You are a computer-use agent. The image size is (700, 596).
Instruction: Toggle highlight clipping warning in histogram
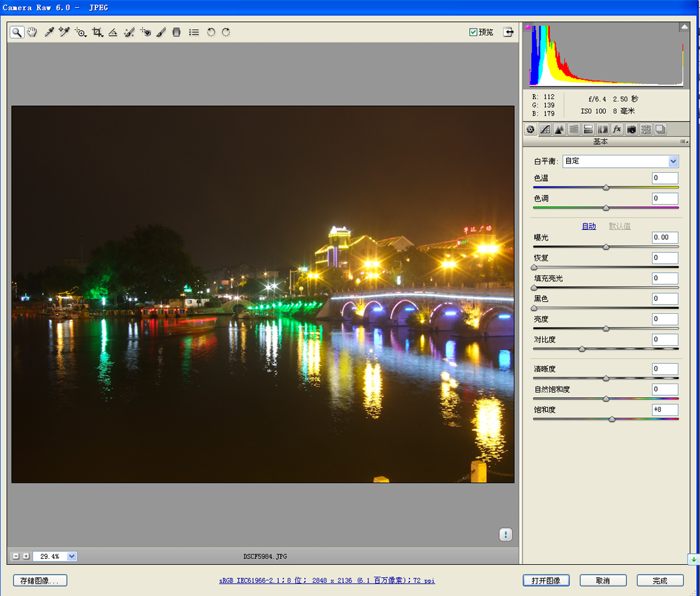[x=684, y=27]
